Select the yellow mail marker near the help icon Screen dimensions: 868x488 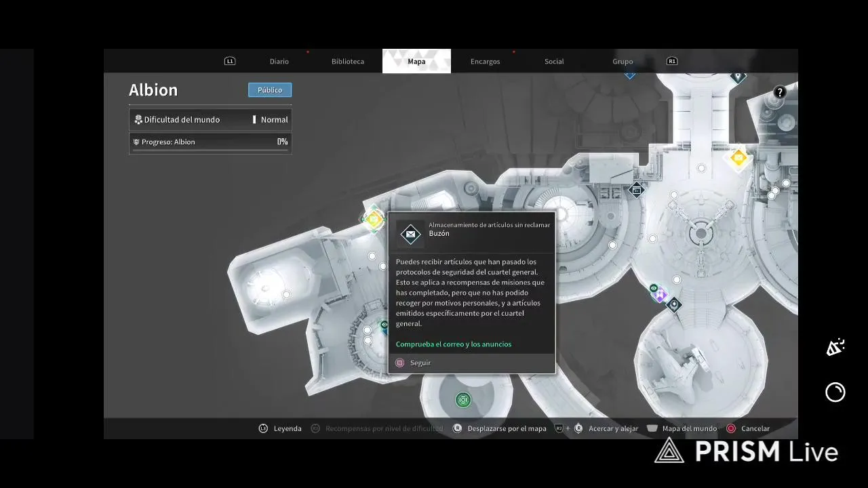coord(738,159)
